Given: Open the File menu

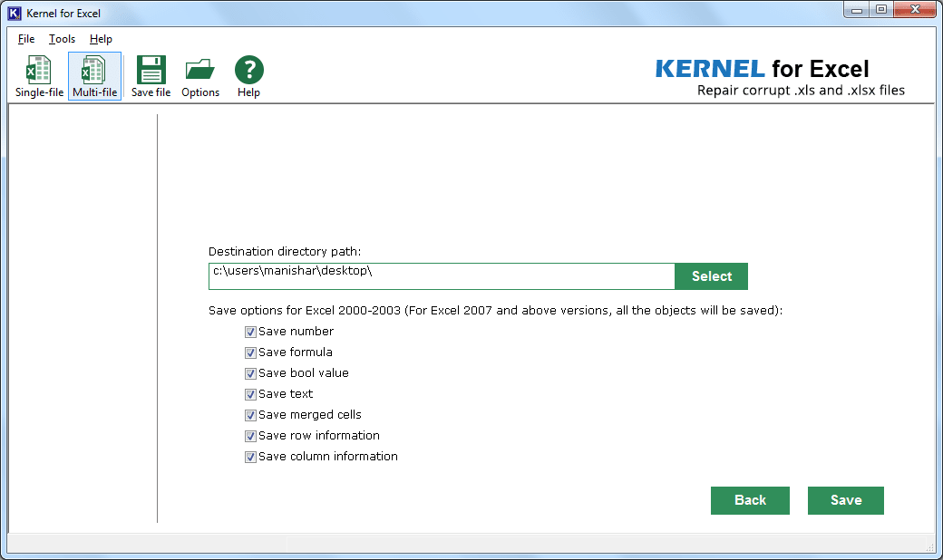Looking at the screenshot, I should pyautogui.click(x=26, y=39).
